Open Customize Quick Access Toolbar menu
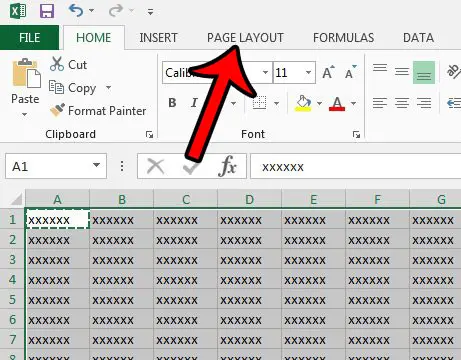 (x=150, y=12)
